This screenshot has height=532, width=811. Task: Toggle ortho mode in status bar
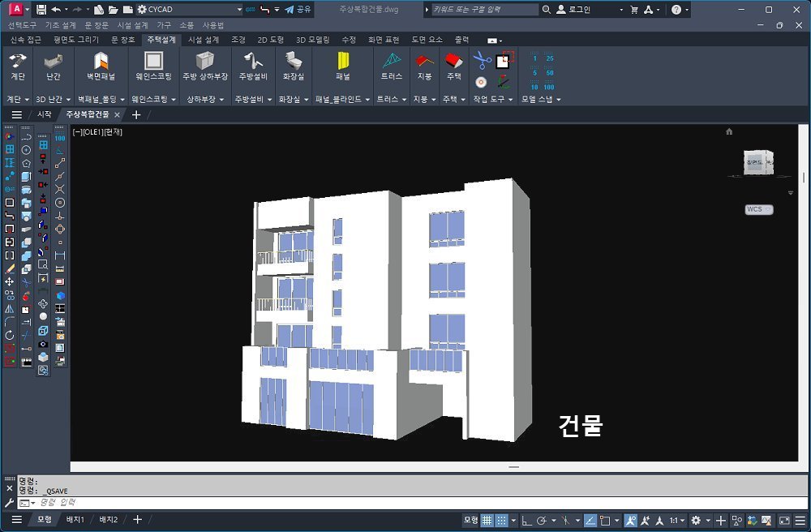(526, 520)
